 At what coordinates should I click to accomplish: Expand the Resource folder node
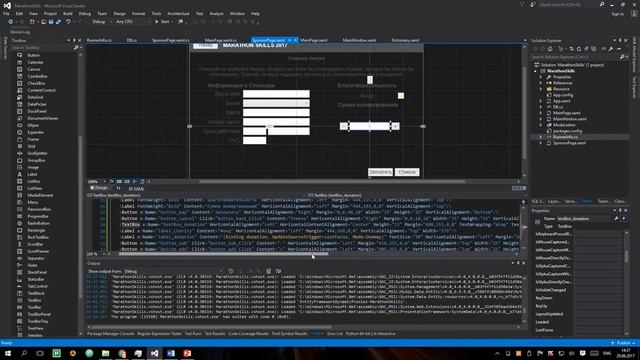pos(541,89)
